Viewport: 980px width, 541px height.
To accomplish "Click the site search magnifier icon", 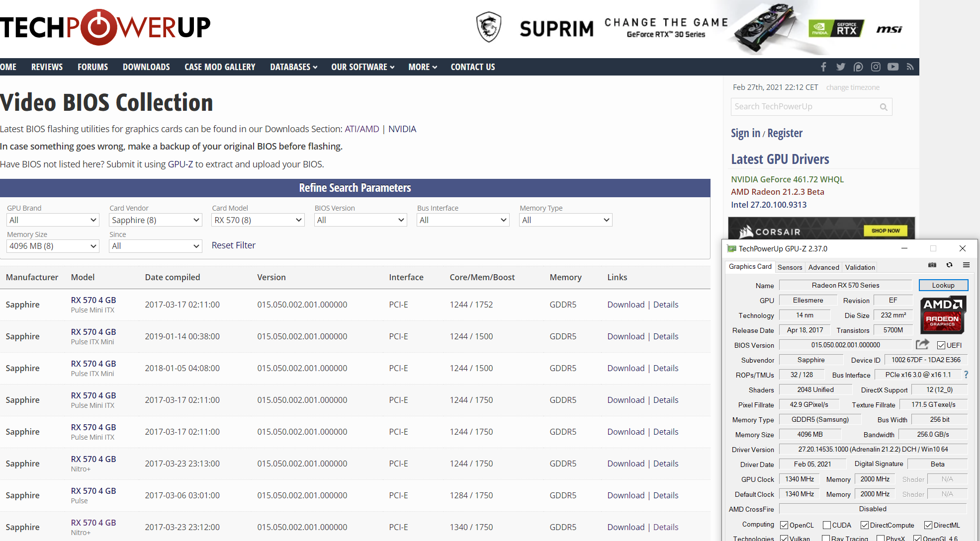I will coord(884,107).
